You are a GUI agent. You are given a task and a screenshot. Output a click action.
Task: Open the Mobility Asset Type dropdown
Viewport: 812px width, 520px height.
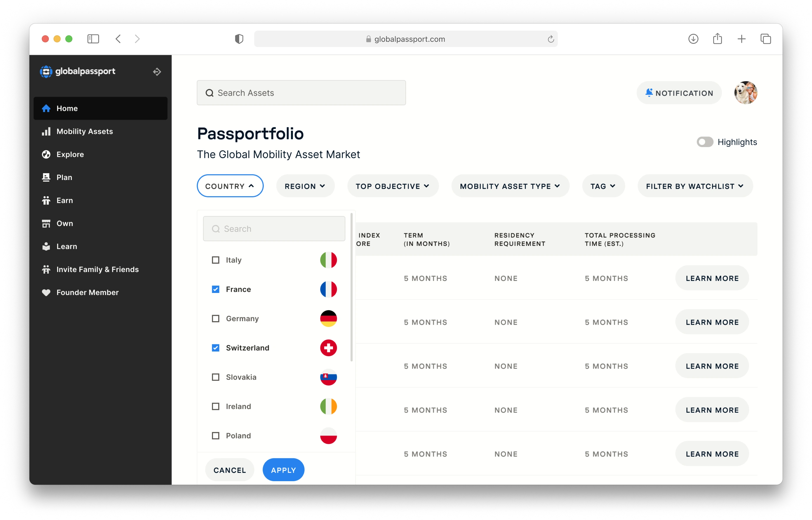(x=510, y=186)
